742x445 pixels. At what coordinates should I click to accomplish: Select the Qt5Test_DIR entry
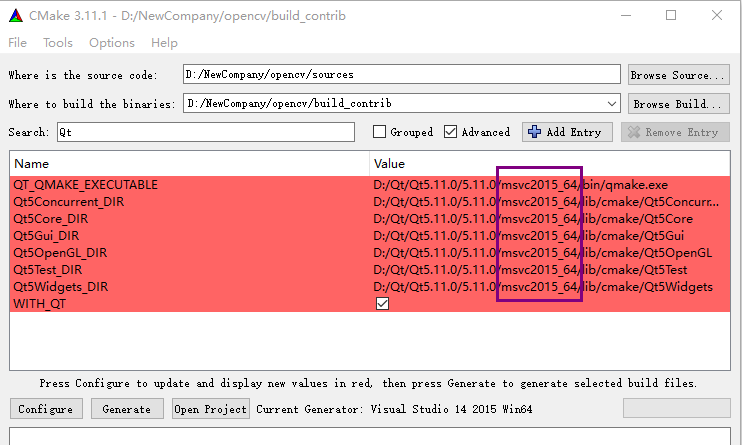point(47,270)
